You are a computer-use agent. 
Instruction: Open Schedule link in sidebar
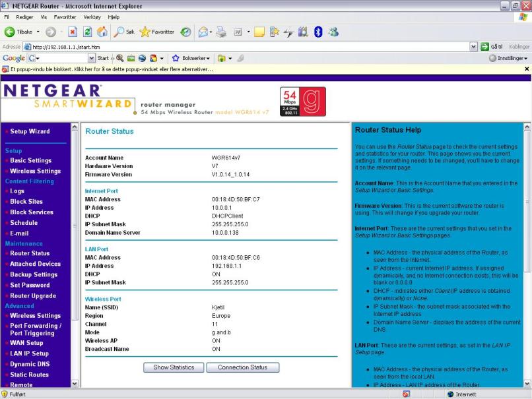click(24, 223)
